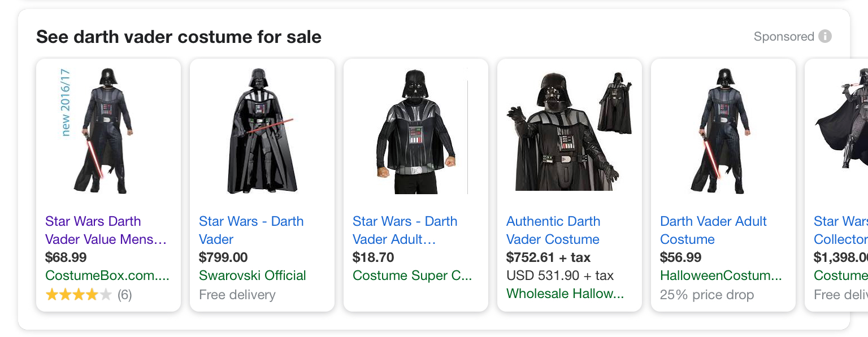
Task: Click the Swarovski Official costume image
Action: tap(262, 131)
